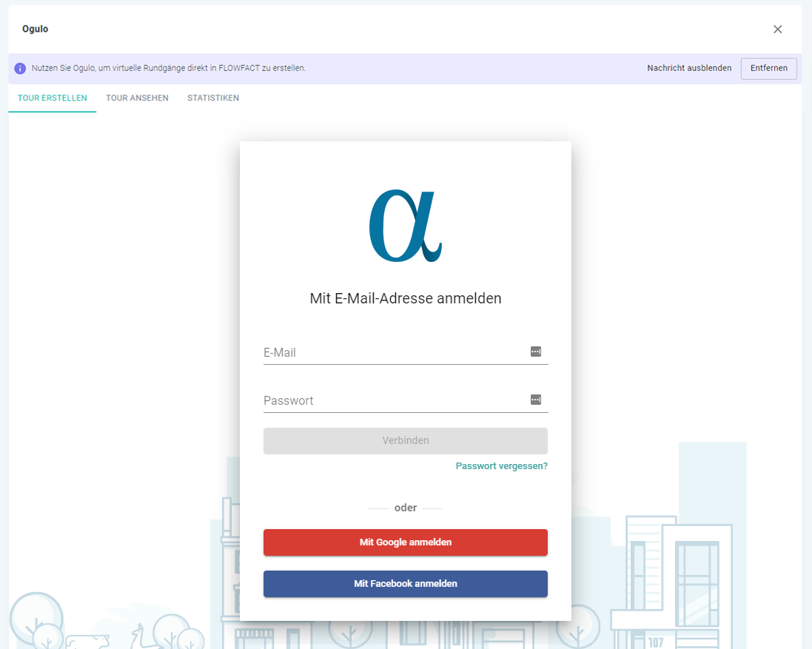812x649 pixels.
Task: Click the Entfernen button
Action: (768, 68)
